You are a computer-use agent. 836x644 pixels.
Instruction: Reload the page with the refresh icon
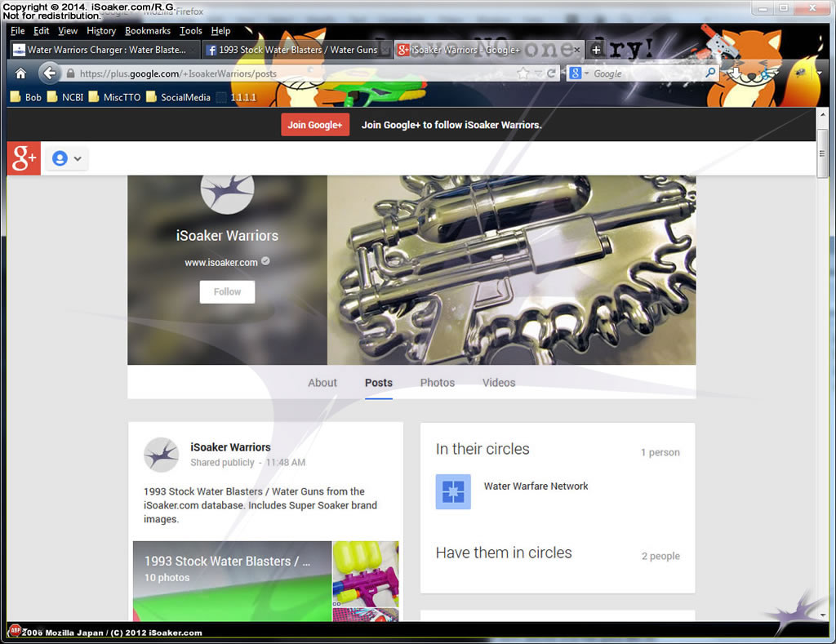point(551,73)
